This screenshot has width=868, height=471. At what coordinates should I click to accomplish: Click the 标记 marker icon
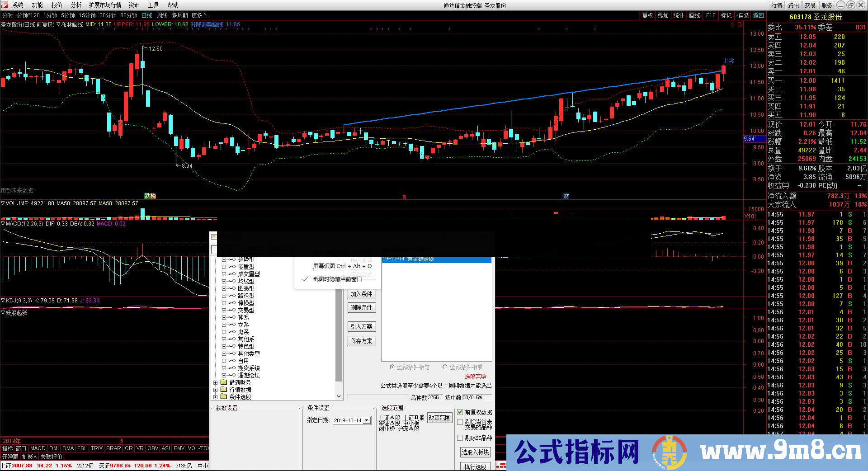coord(726,15)
